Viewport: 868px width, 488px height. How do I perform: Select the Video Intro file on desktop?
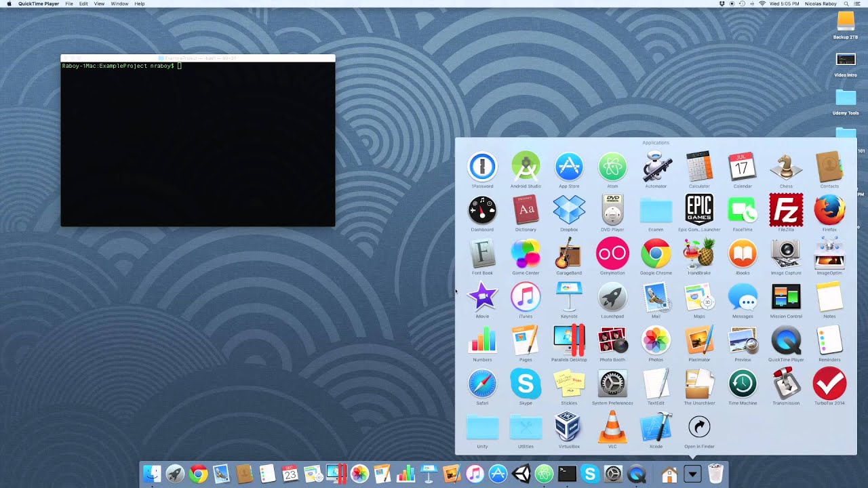[846, 64]
